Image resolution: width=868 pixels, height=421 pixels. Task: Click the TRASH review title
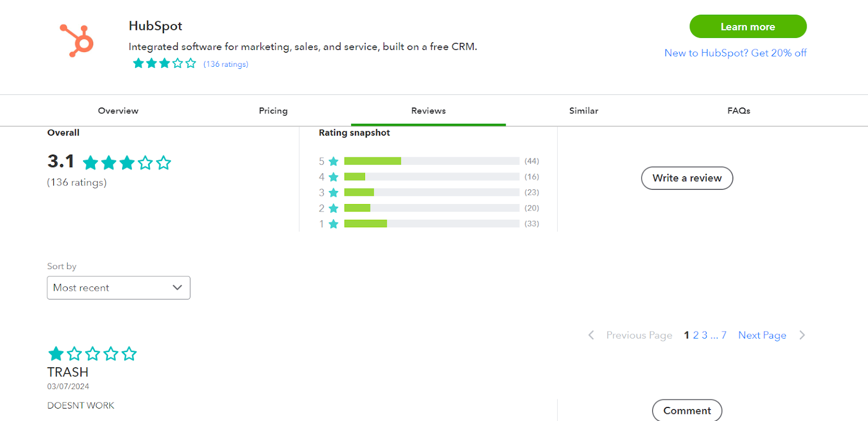(68, 372)
